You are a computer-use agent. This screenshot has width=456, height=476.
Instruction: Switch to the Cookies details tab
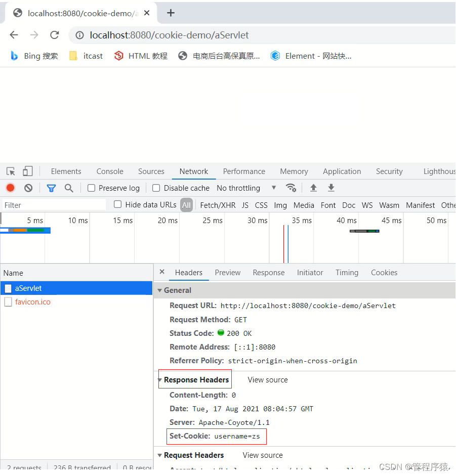tap(384, 273)
